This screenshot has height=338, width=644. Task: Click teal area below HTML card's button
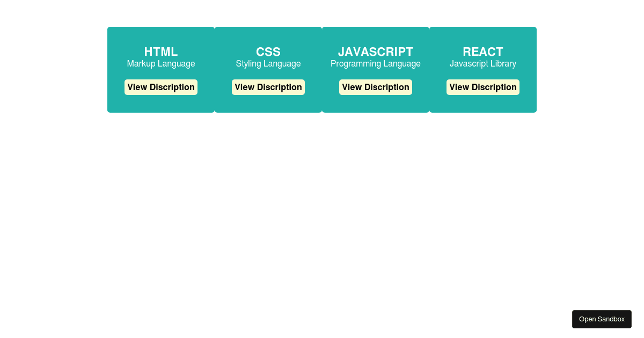pyautogui.click(x=161, y=104)
